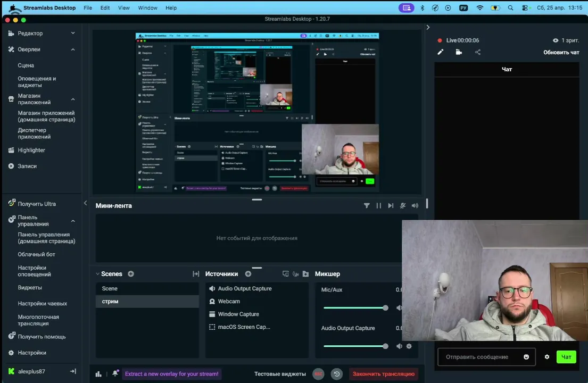Image resolution: width=588 pixels, height=383 pixels.
Task: Open Audio Output Capture mixer settings gear
Action: coord(409,346)
